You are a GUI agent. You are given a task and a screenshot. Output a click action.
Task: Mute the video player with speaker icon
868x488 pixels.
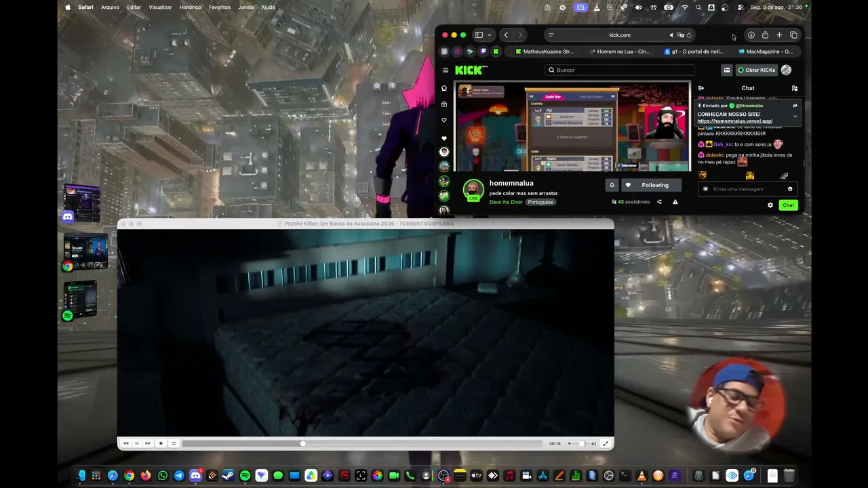click(569, 443)
